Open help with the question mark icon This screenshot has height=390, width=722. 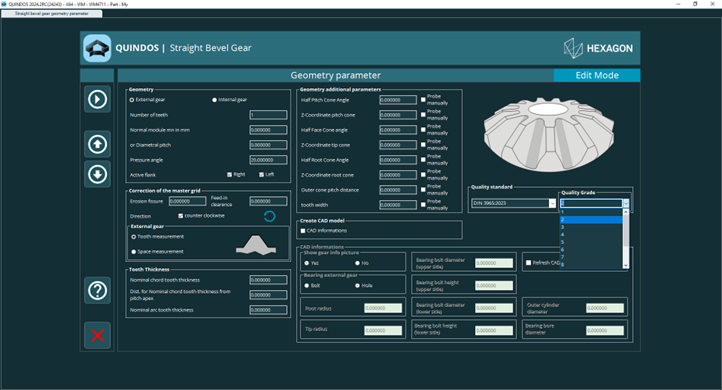tap(97, 290)
